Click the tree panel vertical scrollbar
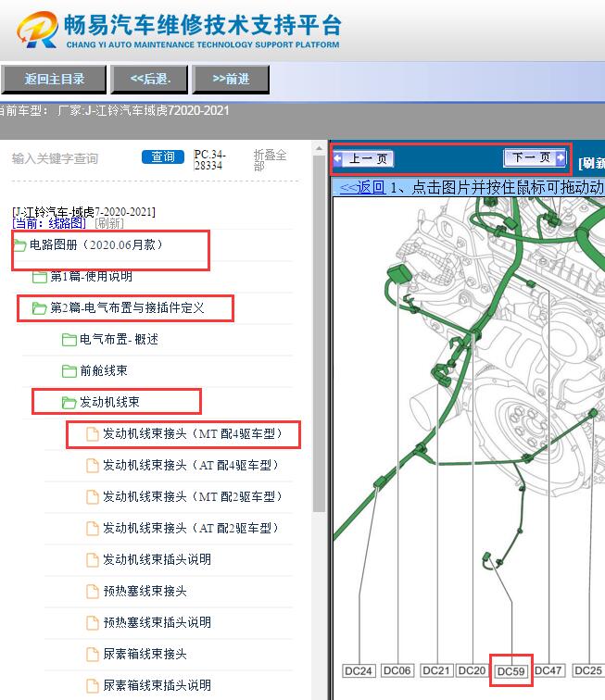Image resolution: width=605 pixels, height=700 pixels. [x=319, y=332]
